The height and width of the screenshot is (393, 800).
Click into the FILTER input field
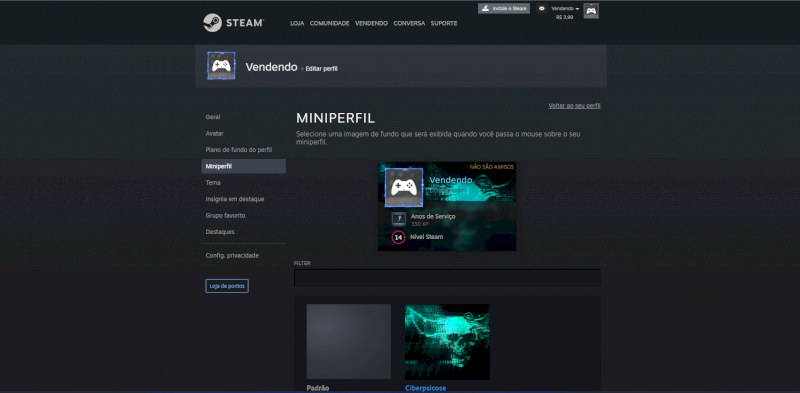pos(447,278)
